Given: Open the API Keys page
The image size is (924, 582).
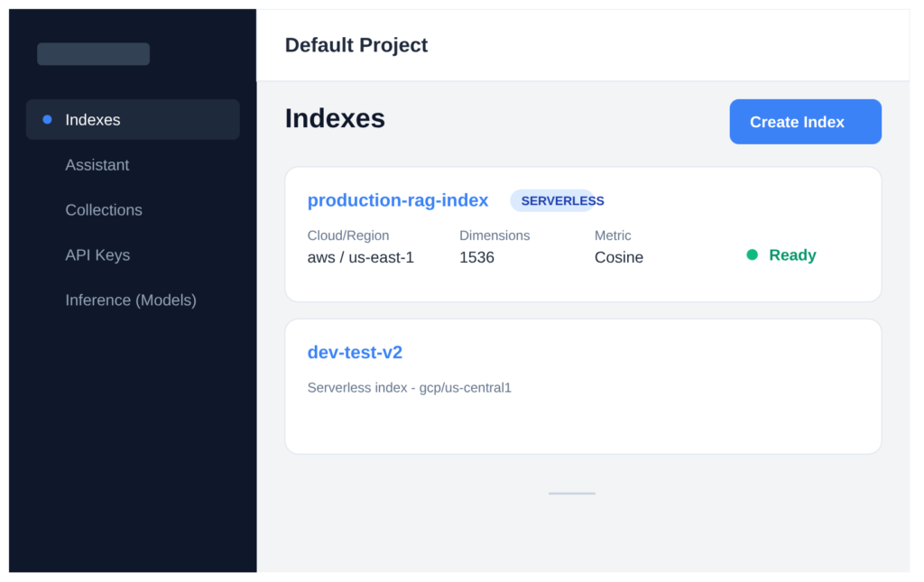Looking at the screenshot, I should 97,254.
